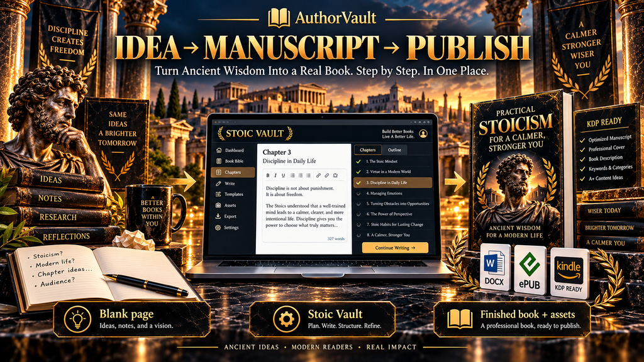Click the editor subtitle 'Discipline in Daily Life'

pos(289,162)
